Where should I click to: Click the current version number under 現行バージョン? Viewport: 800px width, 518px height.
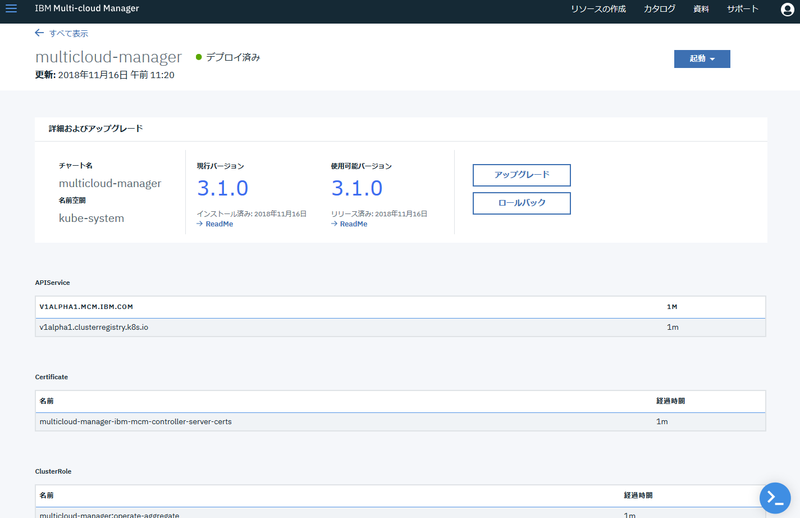[x=222, y=188]
